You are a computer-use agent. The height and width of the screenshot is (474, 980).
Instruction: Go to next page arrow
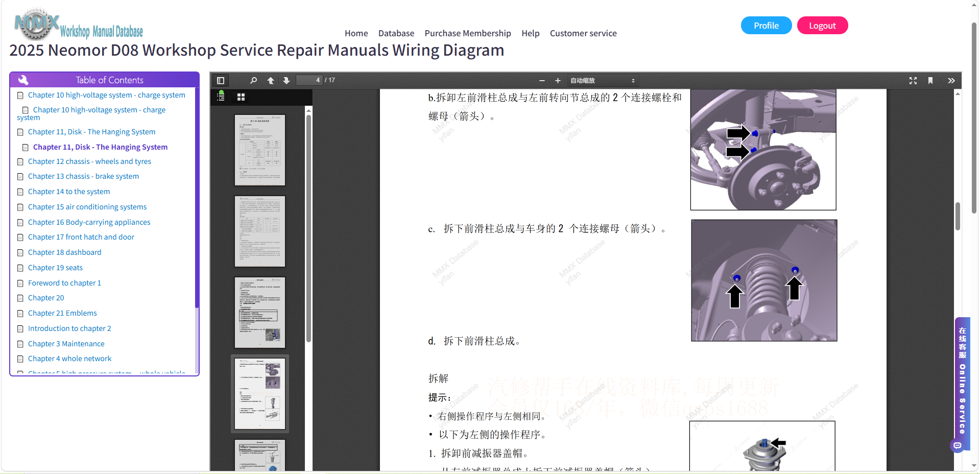286,81
